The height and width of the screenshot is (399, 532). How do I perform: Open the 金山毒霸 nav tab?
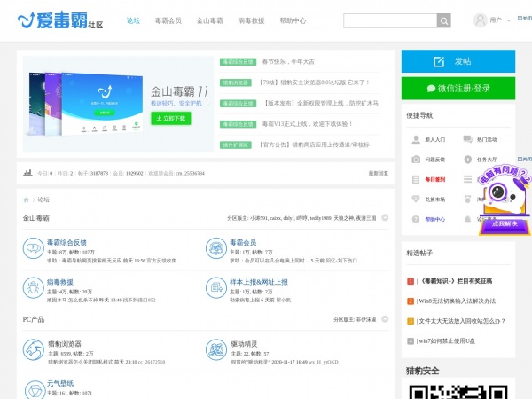click(209, 20)
